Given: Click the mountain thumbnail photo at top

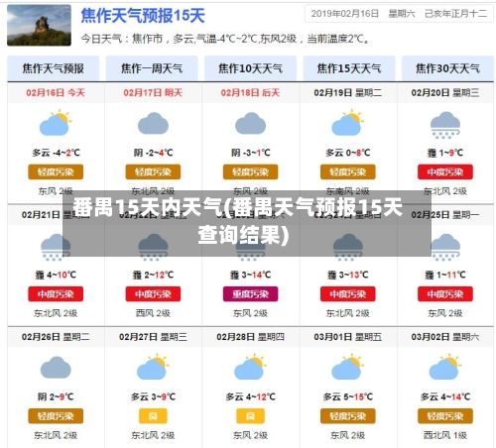Looking at the screenshot, I should point(39,25).
